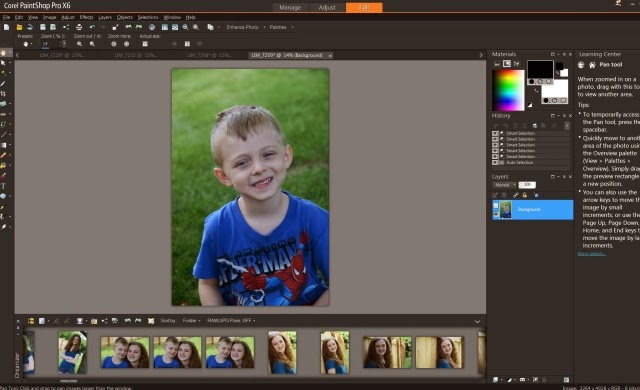Click the New file icon in toolbar
Image resolution: width=640 pixels, height=390 pixels.
coord(6,27)
